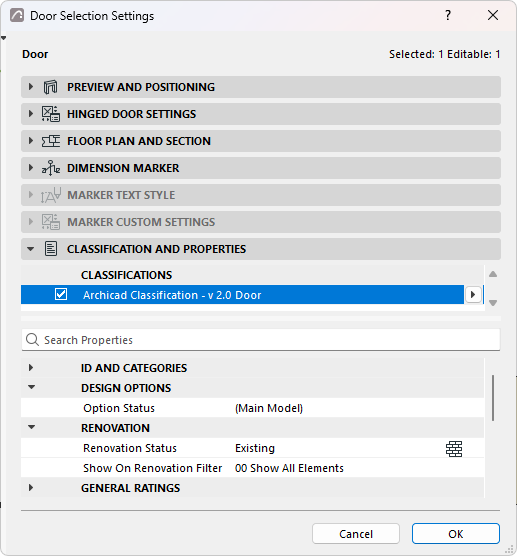Click the Show On Renovation Filter label
Screen dimensions: 517x556
[x=152, y=468]
